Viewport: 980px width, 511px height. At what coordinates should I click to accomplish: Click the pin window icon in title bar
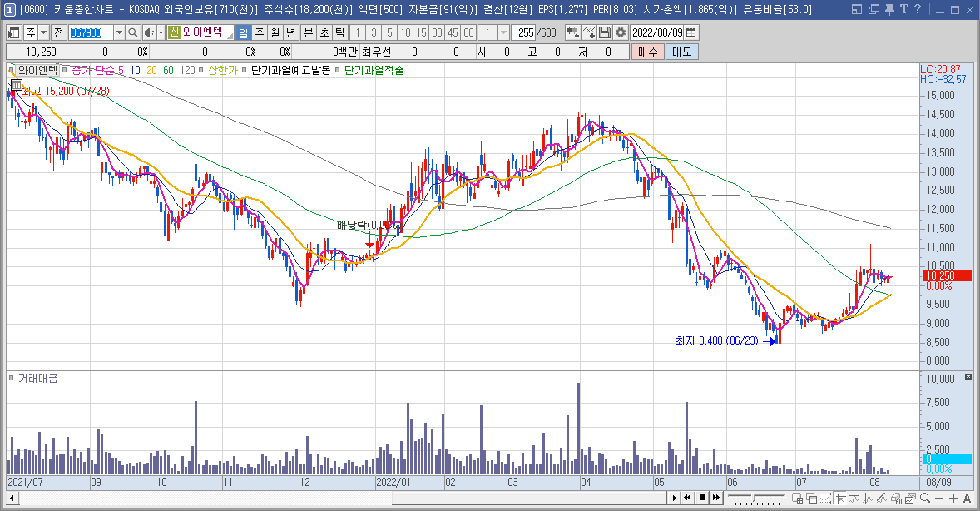(x=889, y=9)
